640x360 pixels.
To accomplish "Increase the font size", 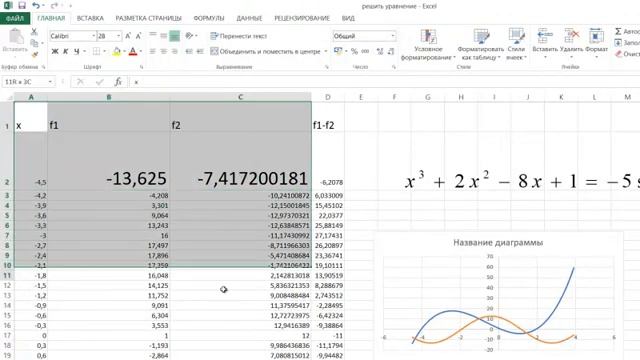I will point(128,36).
